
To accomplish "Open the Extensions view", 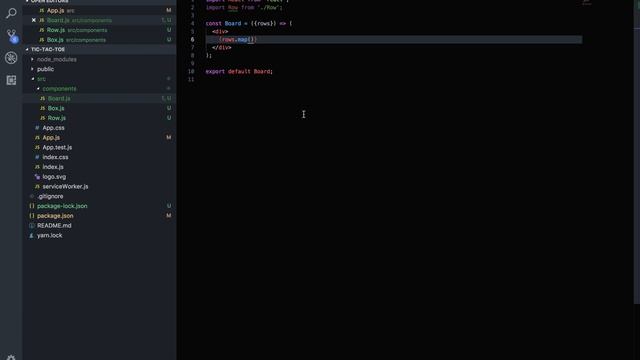I will [11, 80].
